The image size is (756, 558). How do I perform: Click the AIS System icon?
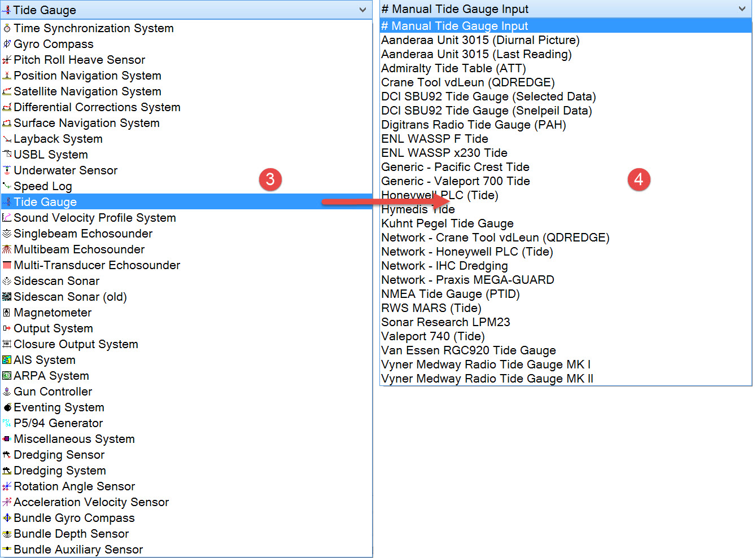[x=7, y=360]
